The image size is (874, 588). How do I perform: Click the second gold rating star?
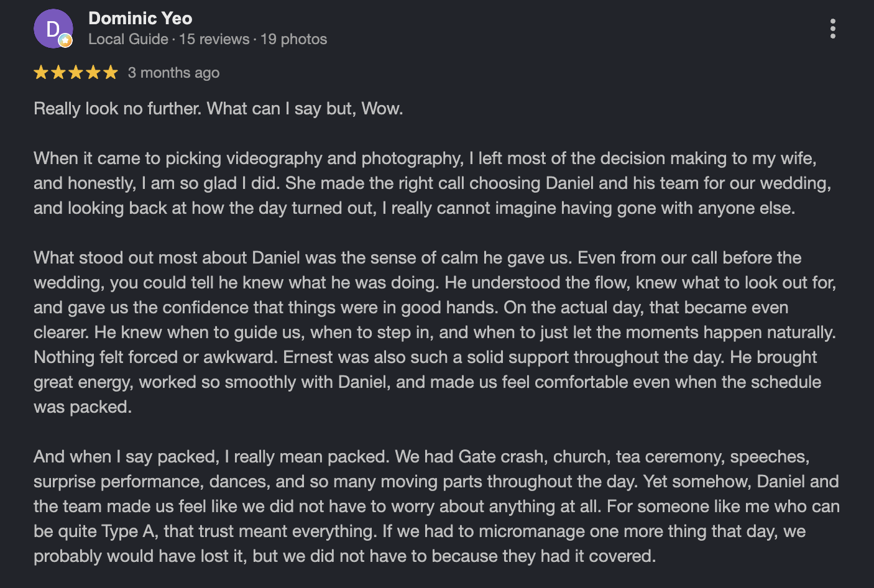(x=58, y=73)
